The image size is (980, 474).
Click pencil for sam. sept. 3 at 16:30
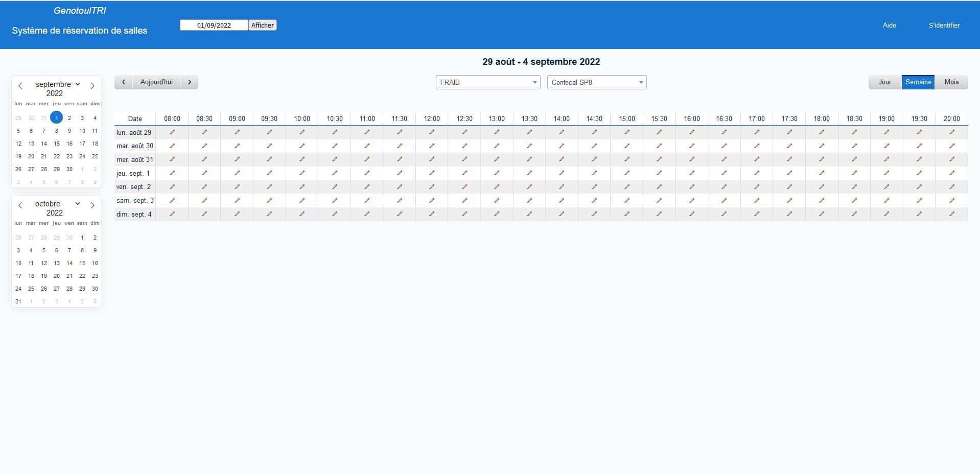[x=724, y=200]
